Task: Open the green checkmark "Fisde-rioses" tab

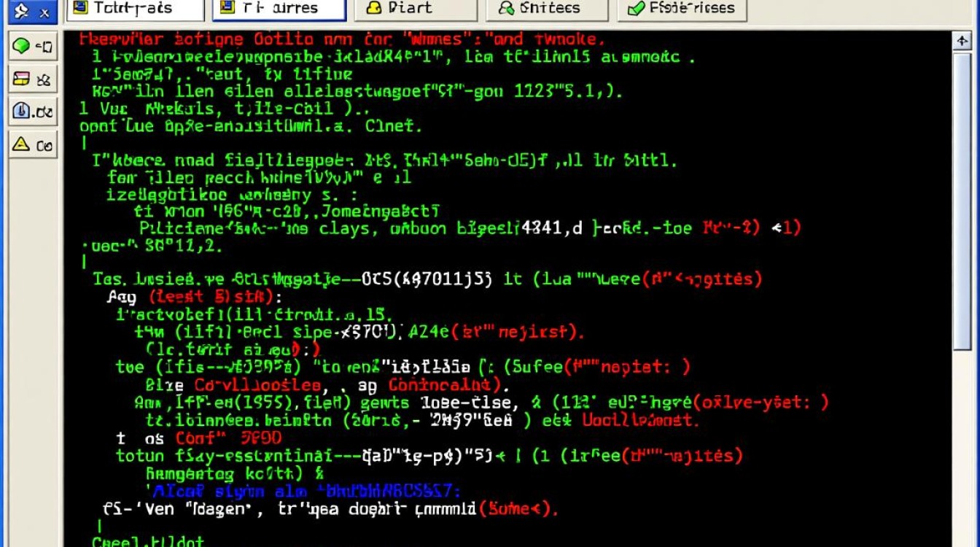Action: [682, 9]
